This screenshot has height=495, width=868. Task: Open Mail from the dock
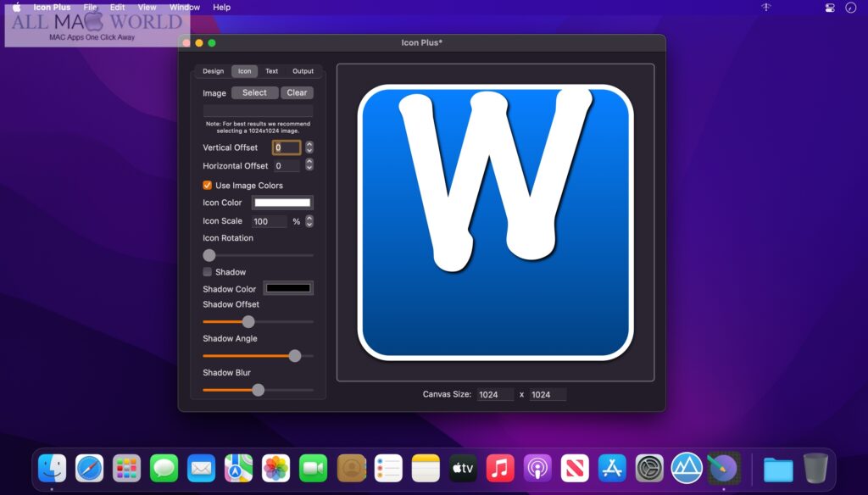[x=201, y=469]
